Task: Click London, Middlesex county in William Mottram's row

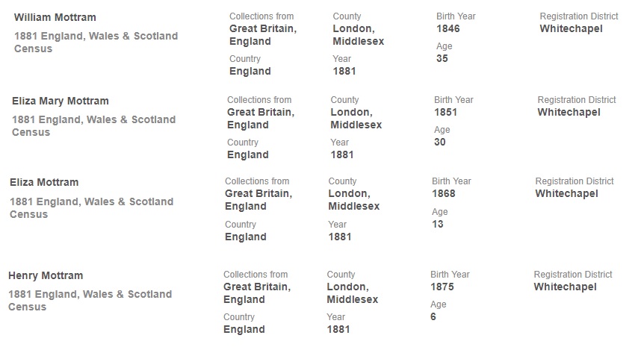Action: pyautogui.click(x=358, y=35)
